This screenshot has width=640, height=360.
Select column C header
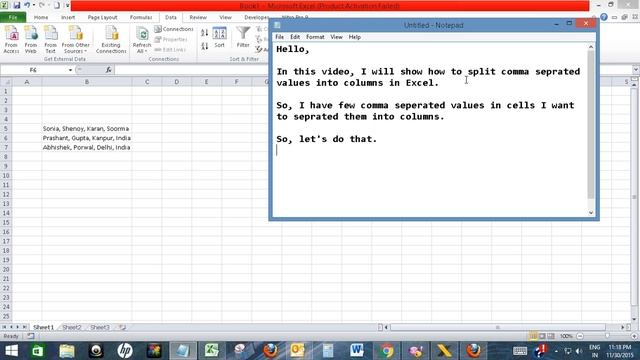click(x=147, y=82)
